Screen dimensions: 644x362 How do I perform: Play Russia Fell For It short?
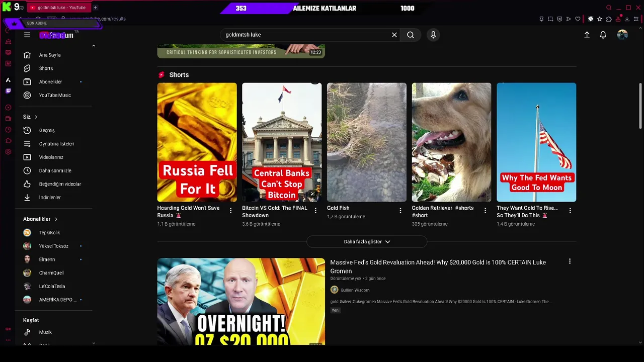(x=197, y=142)
